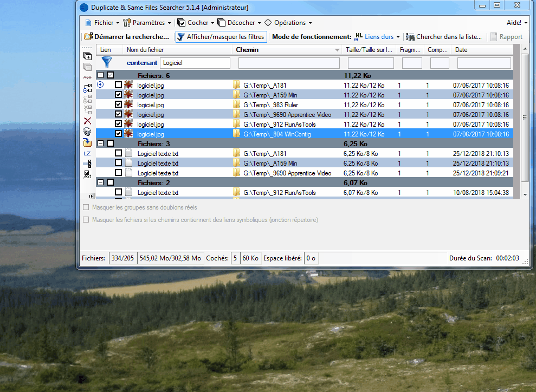This screenshot has width=536, height=392.
Task: Click the expand all groups icon
Action: [87, 56]
